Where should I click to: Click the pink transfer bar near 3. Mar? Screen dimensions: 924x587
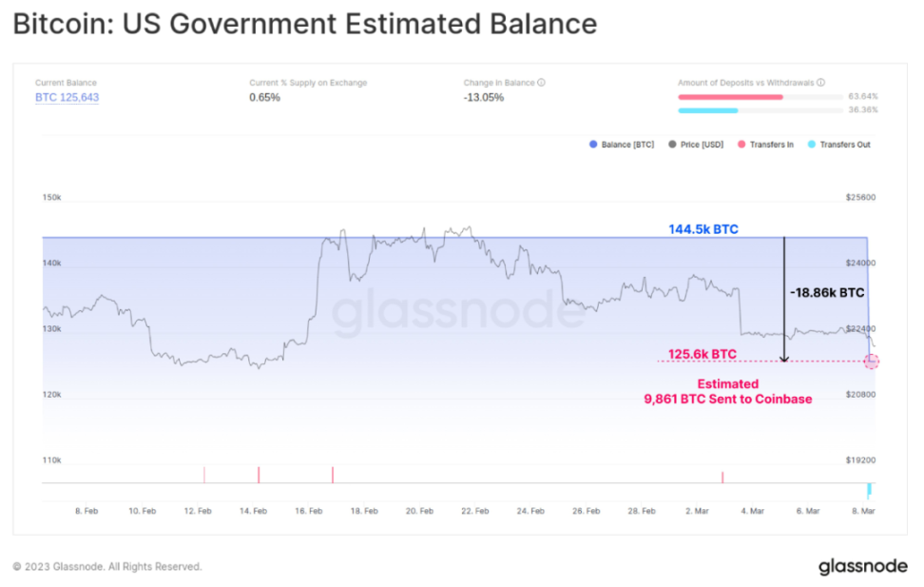coord(722,477)
